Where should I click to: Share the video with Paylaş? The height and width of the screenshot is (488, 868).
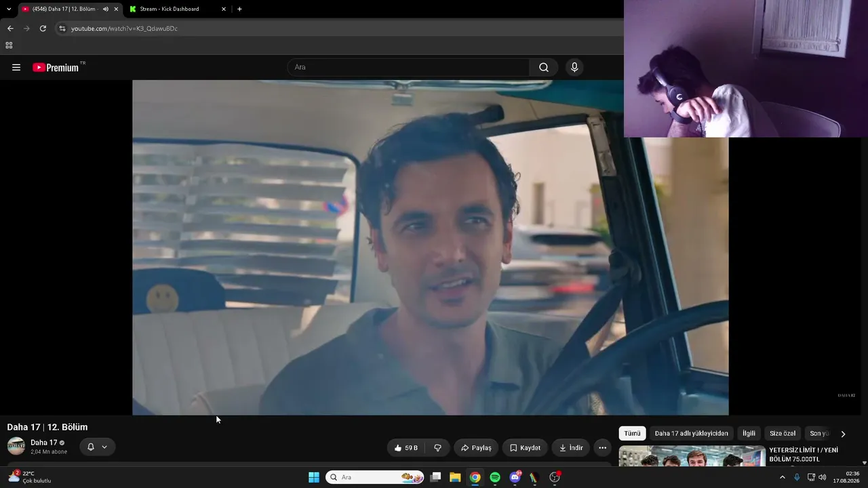(476, 448)
